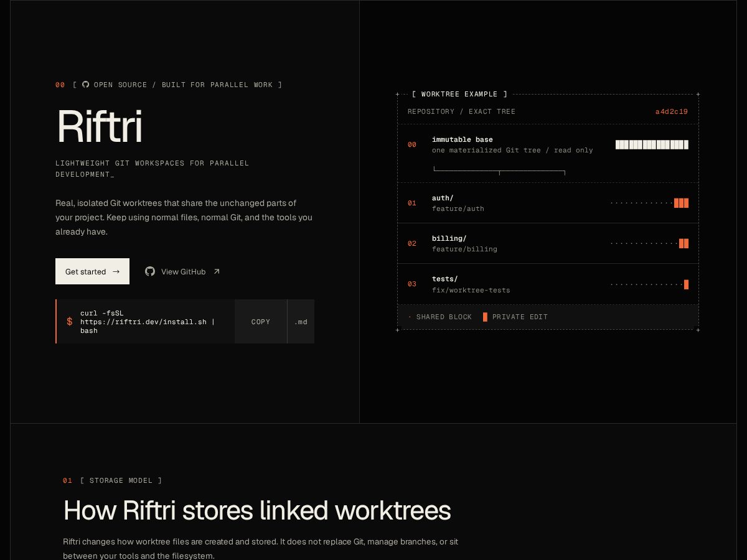Select the curl install command text
The image size is (747, 560).
coord(148,322)
